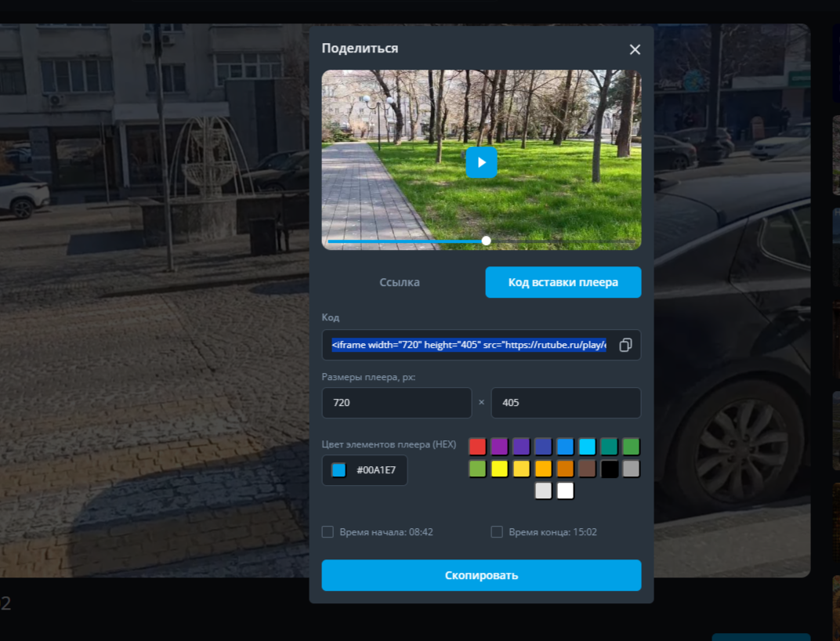This screenshot has width=840, height=641.
Task: Choose the yellow color swatch
Action: coord(499,469)
